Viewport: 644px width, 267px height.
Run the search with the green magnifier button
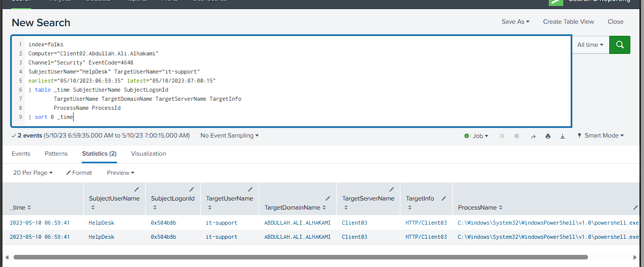[620, 45]
